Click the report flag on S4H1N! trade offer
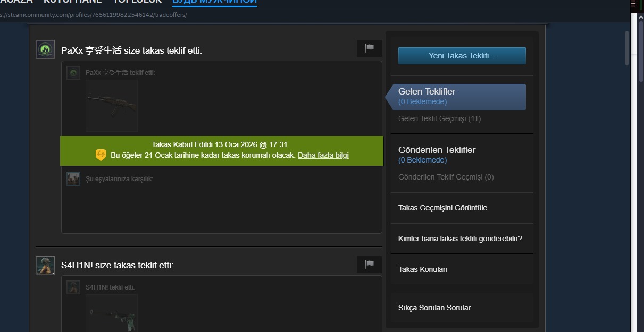The image size is (644, 332). (x=370, y=265)
